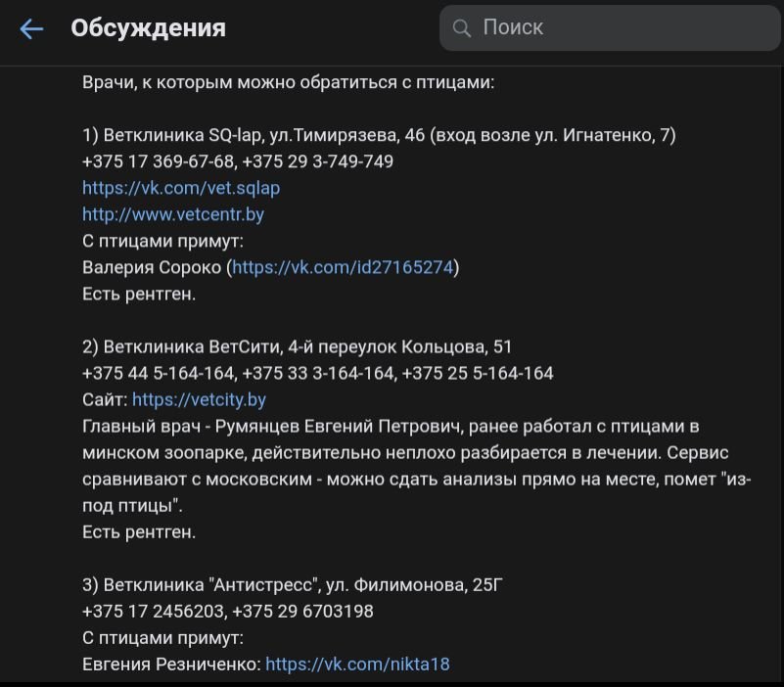The image size is (784, 687).
Task: Click the back arrow icon
Action: click(x=32, y=29)
